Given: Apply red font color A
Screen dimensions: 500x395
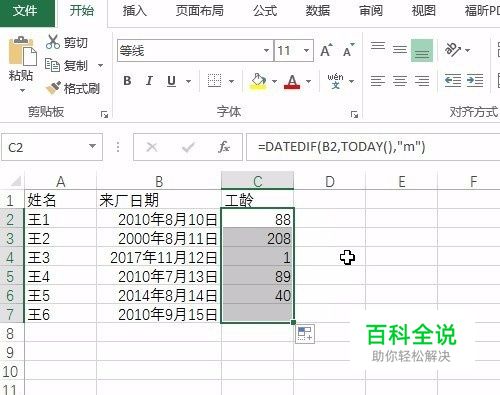Looking at the screenshot, I should (292, 81).
